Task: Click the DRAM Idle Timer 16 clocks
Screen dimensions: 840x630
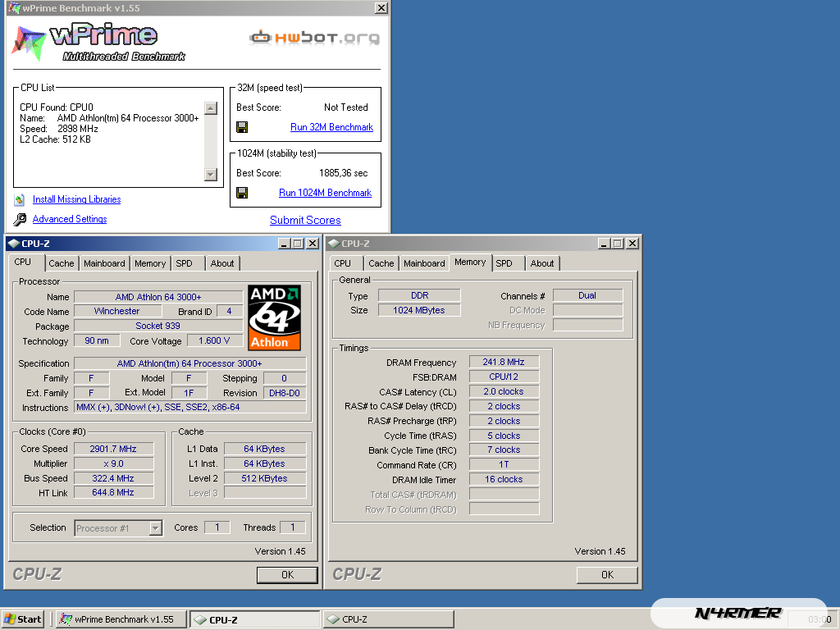Action: [504, 479]
